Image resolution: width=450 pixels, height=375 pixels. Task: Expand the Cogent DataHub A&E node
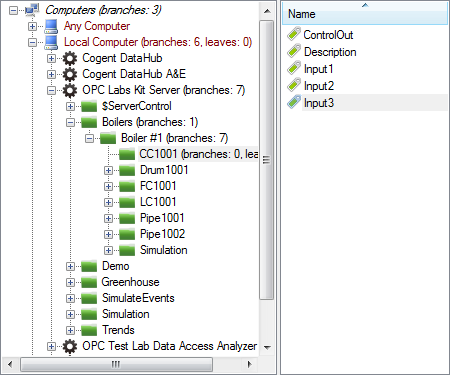[x=51, y=74]
